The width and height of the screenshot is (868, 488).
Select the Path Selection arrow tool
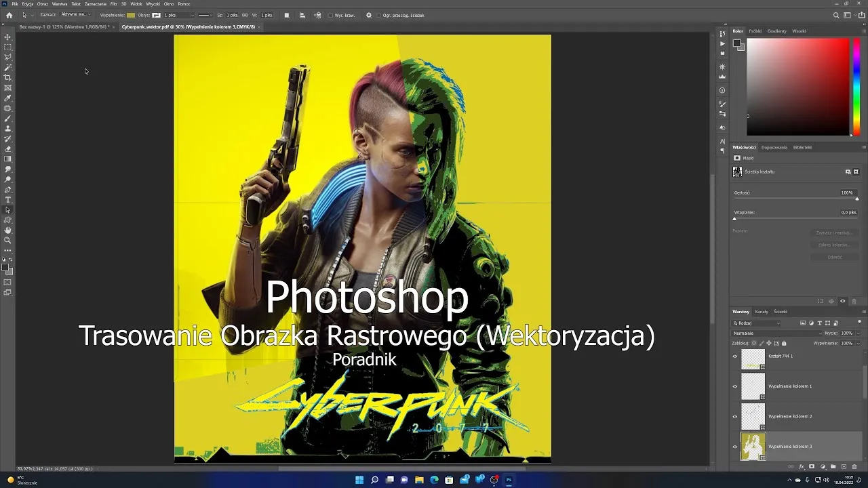8,209
